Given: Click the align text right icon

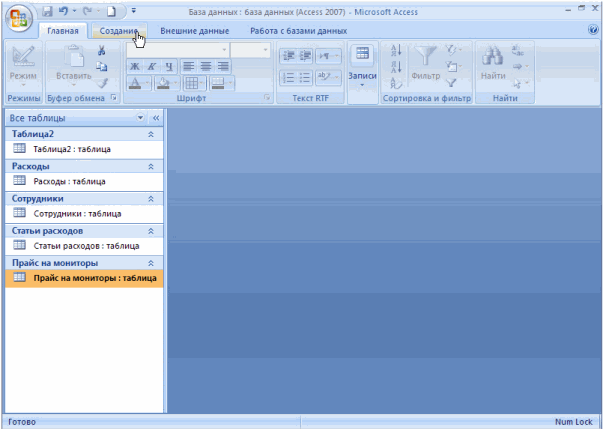Looking at the screenshot, I should (223, 66).
